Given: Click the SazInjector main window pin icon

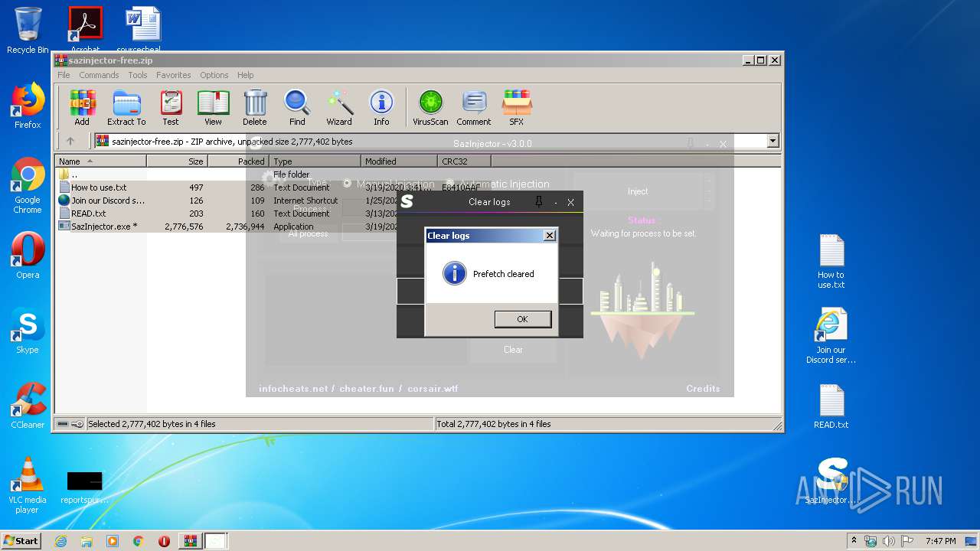Looking at the screenshot, I should [x=691, y=143].
